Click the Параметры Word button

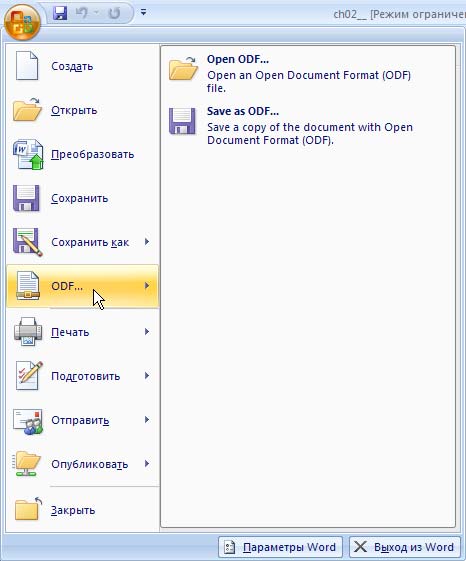pos(280,547)
